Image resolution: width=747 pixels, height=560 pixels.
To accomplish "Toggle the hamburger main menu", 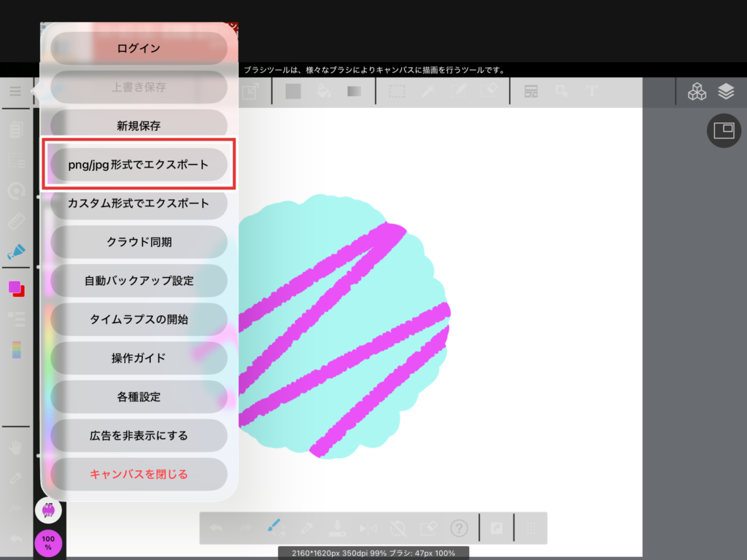I will 15,91.
